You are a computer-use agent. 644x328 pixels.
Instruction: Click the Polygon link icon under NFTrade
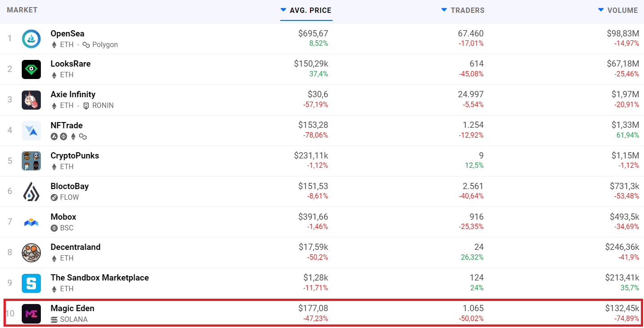[83, 137]
